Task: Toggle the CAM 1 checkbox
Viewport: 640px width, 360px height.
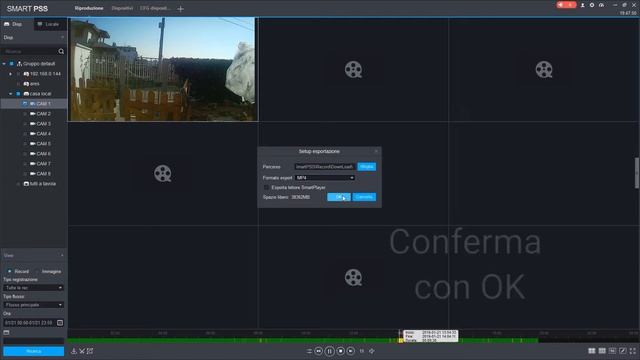Action: pos(25,104)
